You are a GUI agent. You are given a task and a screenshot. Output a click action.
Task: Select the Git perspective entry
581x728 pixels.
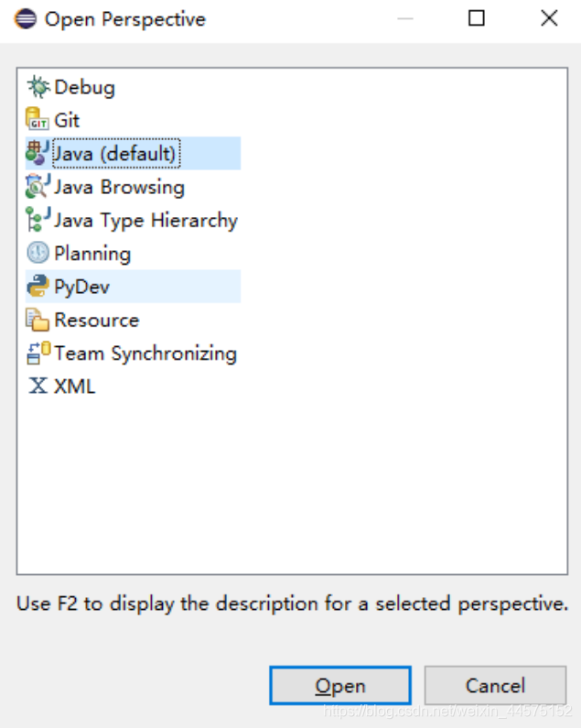(67, 120)
